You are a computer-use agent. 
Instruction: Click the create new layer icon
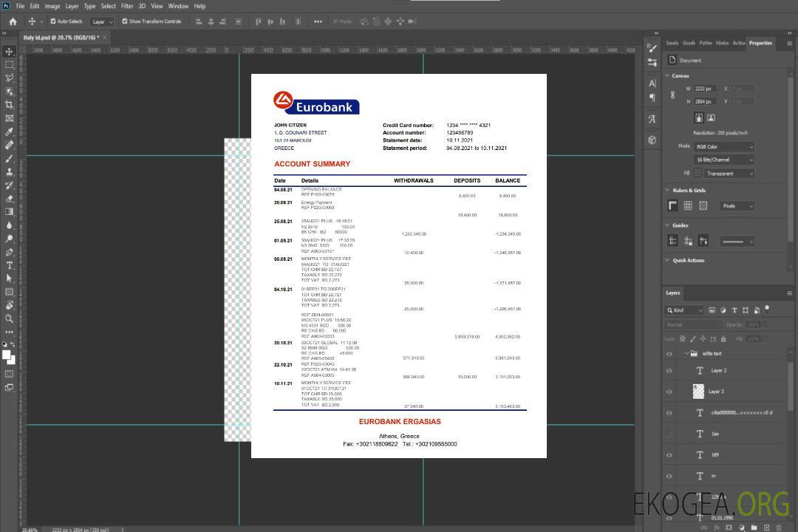(766, 528)
